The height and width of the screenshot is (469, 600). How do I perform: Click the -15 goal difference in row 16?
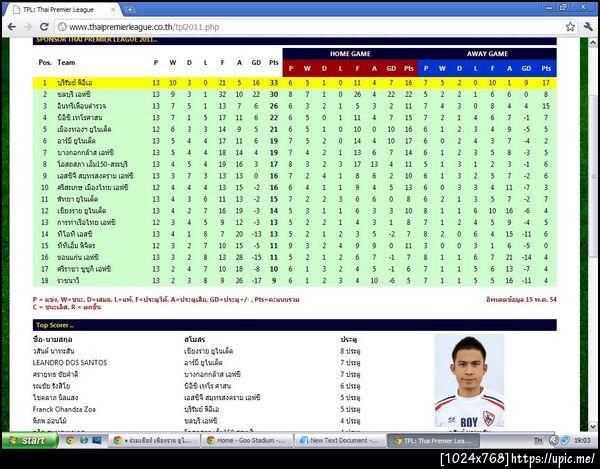(x=256, y=257)
